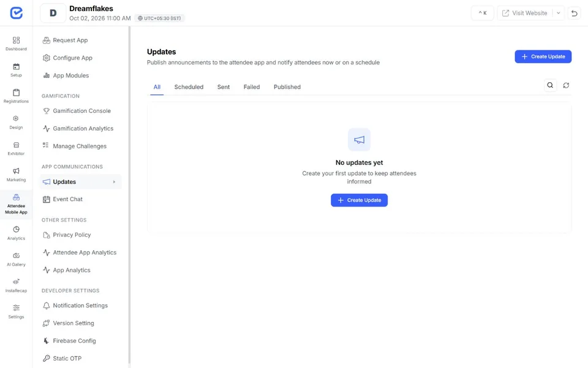588x368 pixels.
Task: Open the Setup calendar icon
Action: click(x=16, y=66)
